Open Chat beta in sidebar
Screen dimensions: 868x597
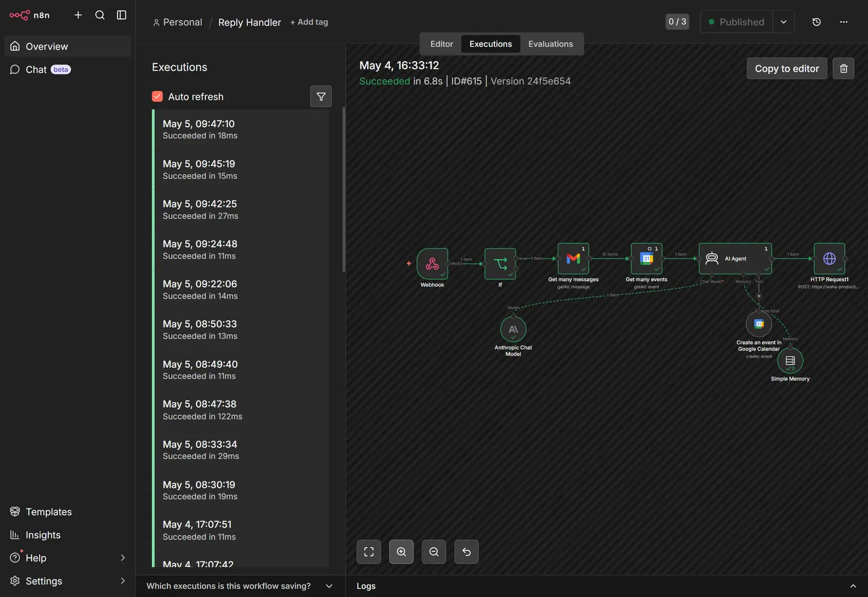point(68,69)
